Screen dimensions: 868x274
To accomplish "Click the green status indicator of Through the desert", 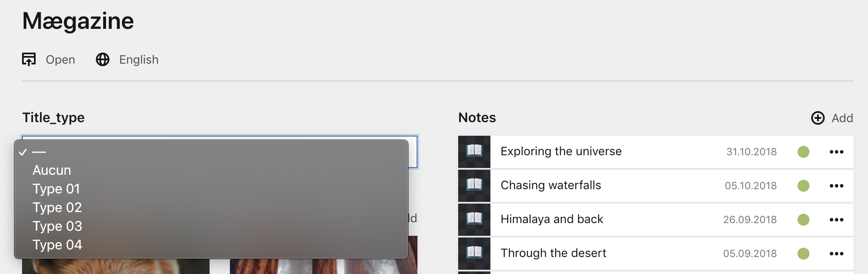I will click(x=803, y=253).
